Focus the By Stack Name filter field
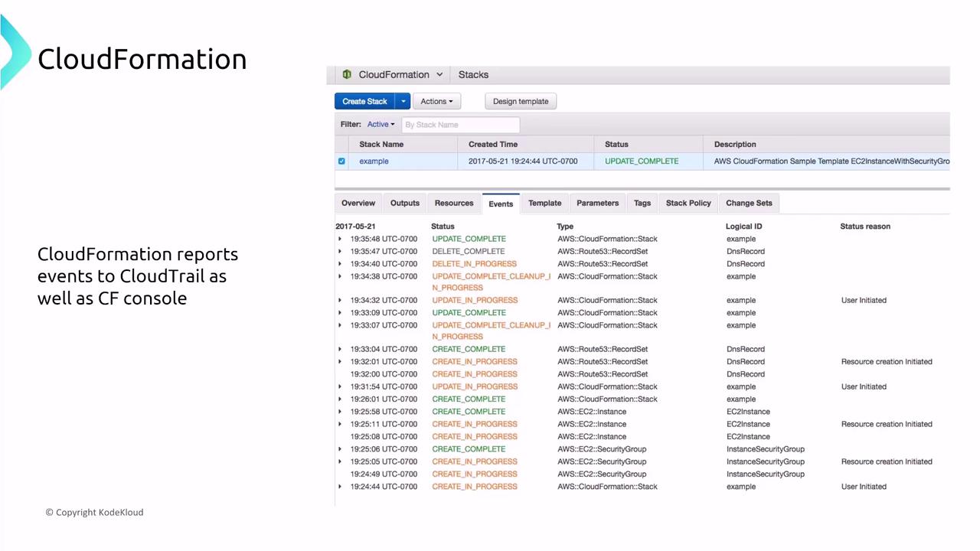The width and height of the screenshot is (980, 551). [x=460, y=124]
